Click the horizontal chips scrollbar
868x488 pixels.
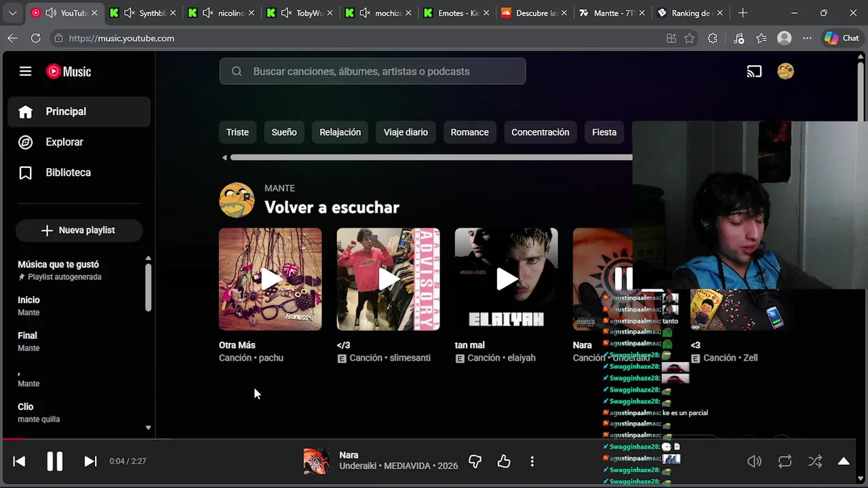[431, 158]
